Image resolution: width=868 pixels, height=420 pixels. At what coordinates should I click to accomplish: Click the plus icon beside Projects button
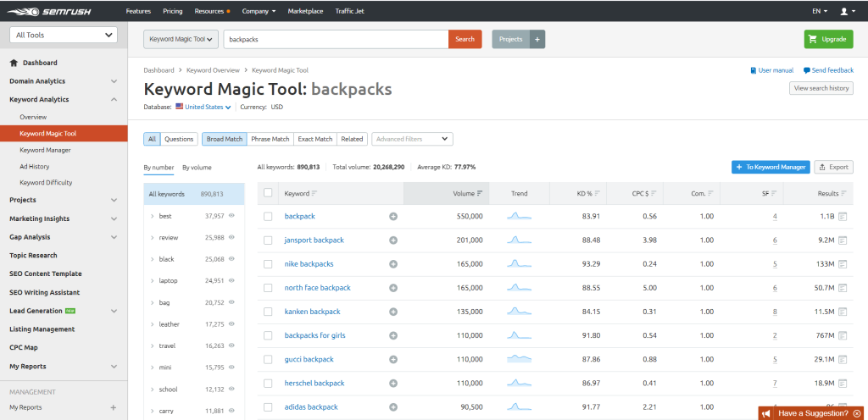point(537,39)
